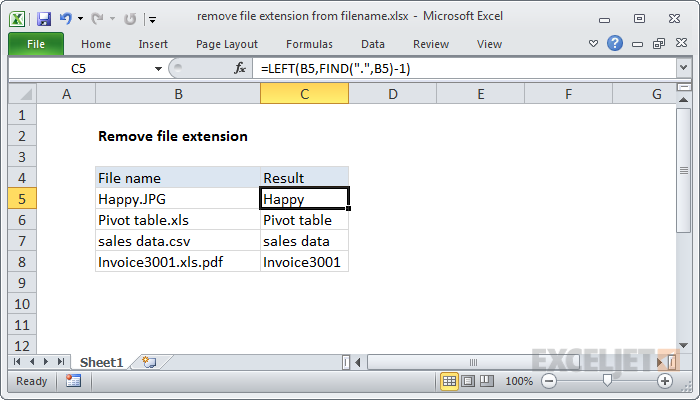
Task: Expand the Name Box dropdown arrow
Action: click(x=158, y=69)
